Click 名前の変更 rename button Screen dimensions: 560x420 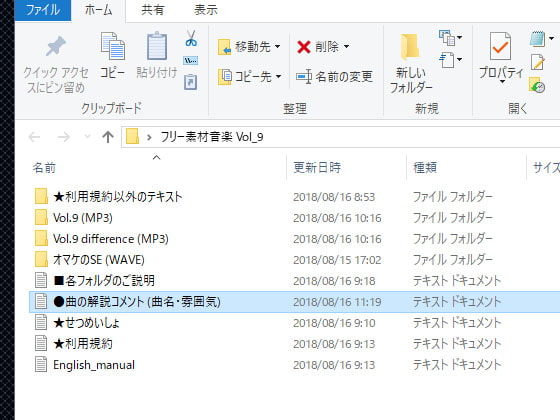point(334,76)
